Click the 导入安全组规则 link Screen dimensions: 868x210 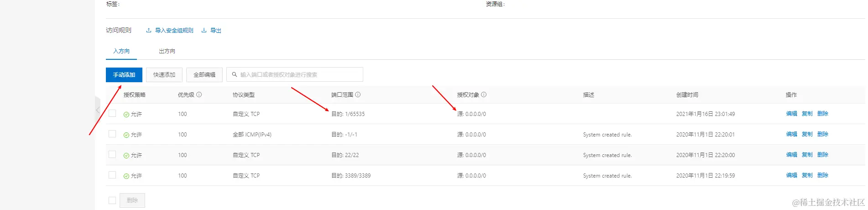click(x=174, y=31)
